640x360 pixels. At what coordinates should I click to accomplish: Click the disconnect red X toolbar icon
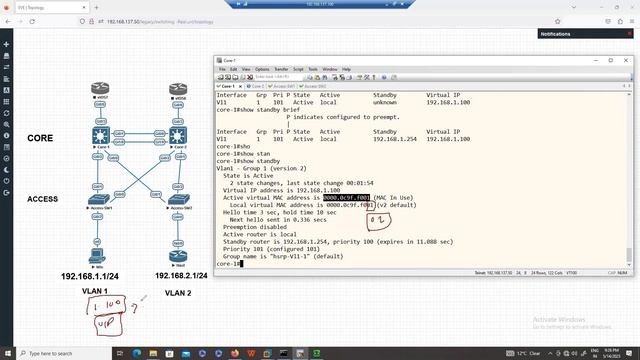click(250, 77)
